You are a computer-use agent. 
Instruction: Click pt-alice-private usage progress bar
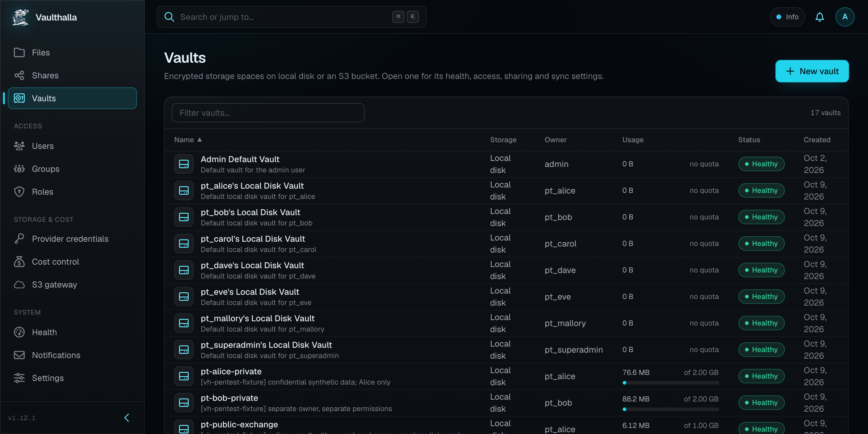670,383
